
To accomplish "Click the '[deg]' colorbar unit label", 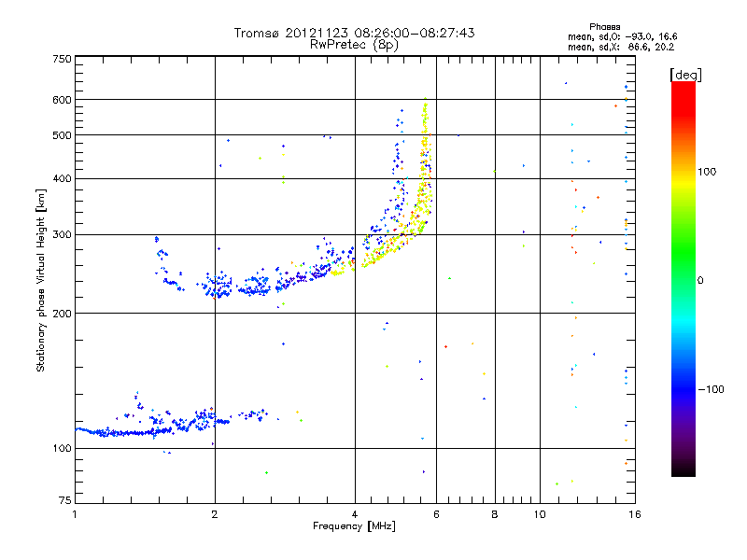I will [685, 75].
